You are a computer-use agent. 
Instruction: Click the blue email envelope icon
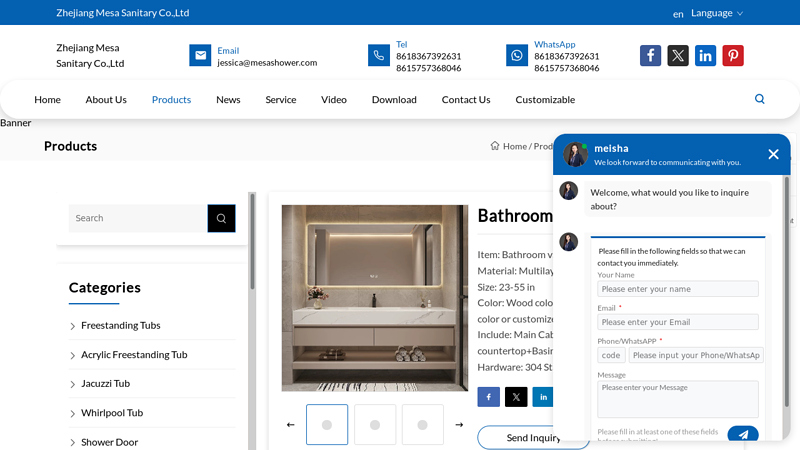point(200,55)
